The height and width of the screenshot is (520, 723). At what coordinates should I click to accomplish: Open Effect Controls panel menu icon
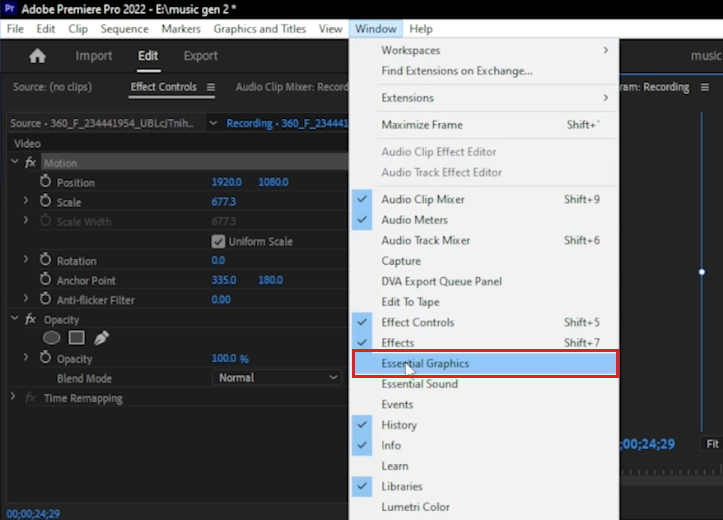(x=211, y=87)
